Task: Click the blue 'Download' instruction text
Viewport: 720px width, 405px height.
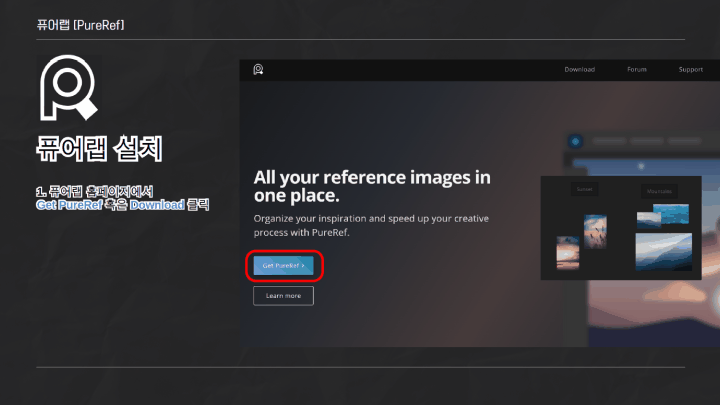Action: [157, 205]
